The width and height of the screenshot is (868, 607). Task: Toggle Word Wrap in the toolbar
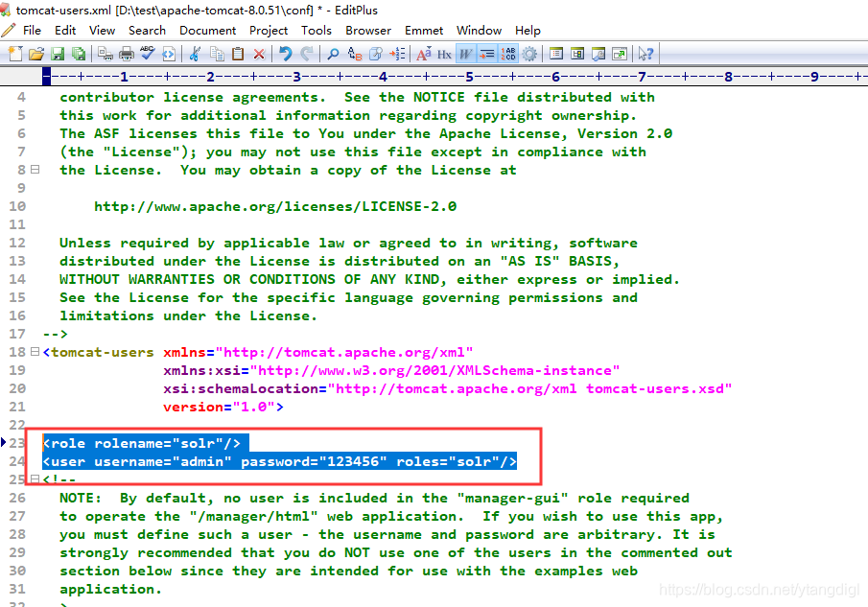coord(465,54)
